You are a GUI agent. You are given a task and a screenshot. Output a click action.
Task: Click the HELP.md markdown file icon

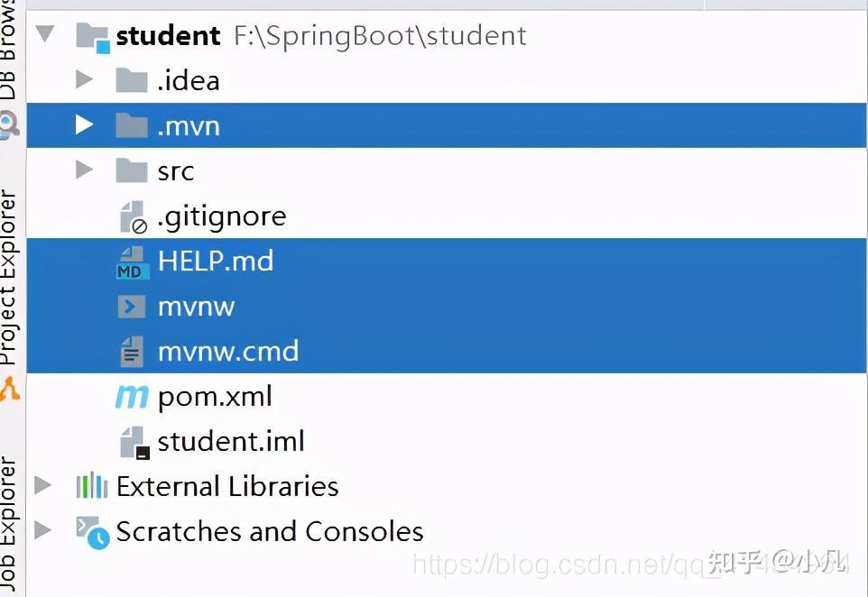(x=132, y=261)
